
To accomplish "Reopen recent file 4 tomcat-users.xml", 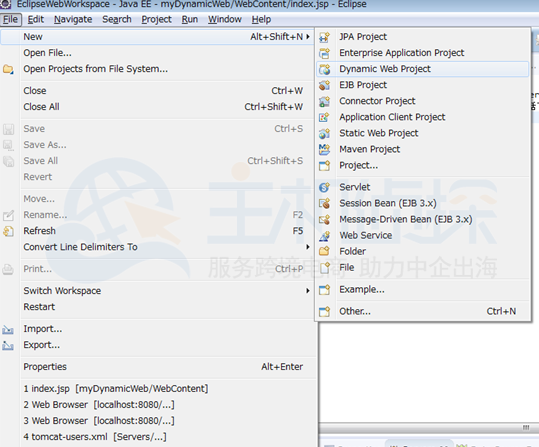I will (x=157, y=437).
